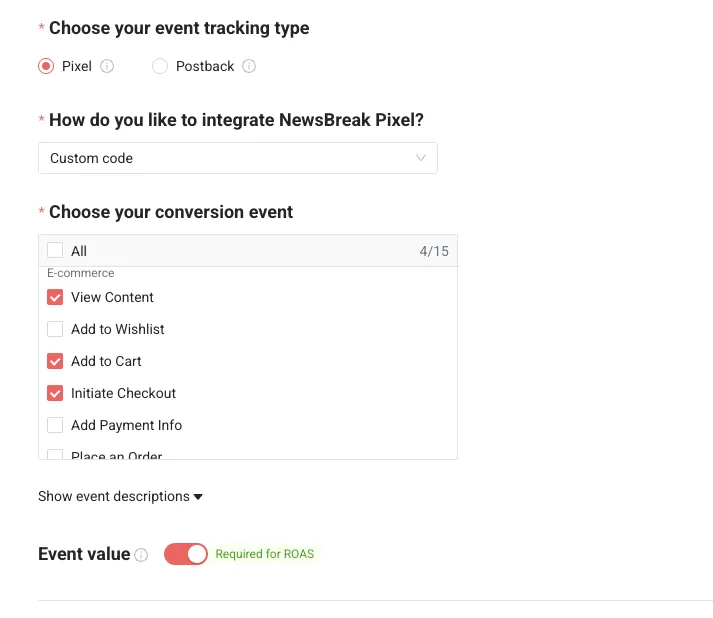Click the info icon beside Event value
This screenshot has width=713, height=618.
pyautogui.click(x=141, y=555)
